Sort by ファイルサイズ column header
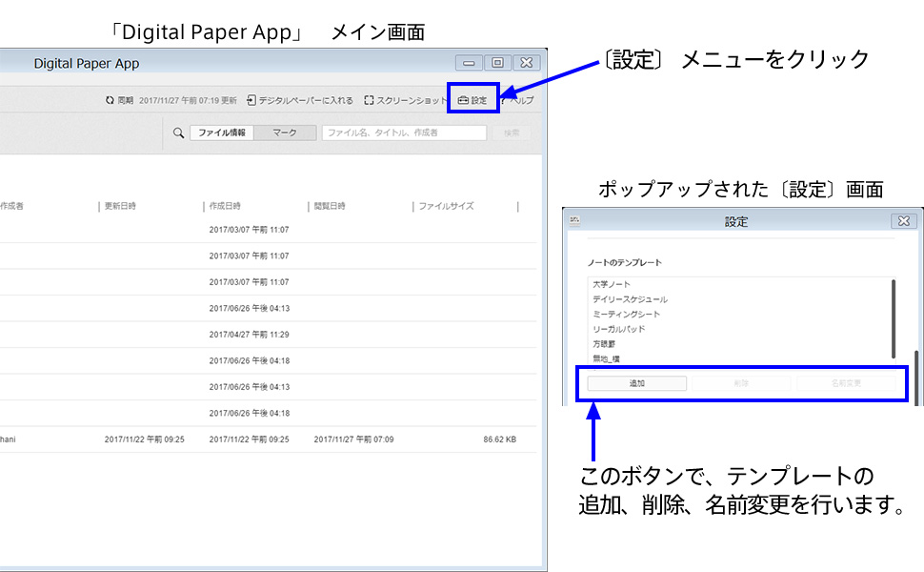The image size is (924, 572). 446,206
